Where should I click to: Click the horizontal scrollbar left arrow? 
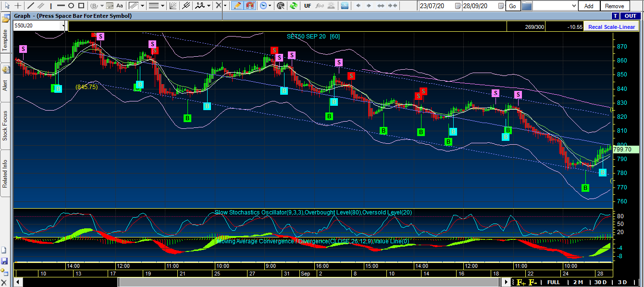click(x=18, y=282)
